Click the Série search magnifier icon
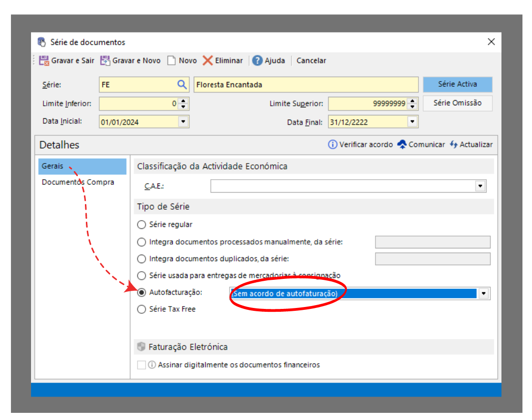The height and width of the screenshot is (420, 532). coord(182,85)
